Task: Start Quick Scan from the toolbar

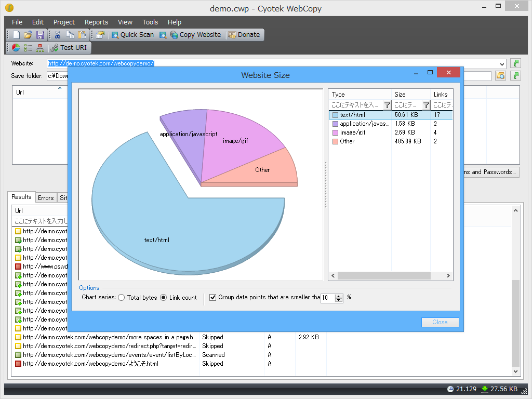Action: pos(132,35)
